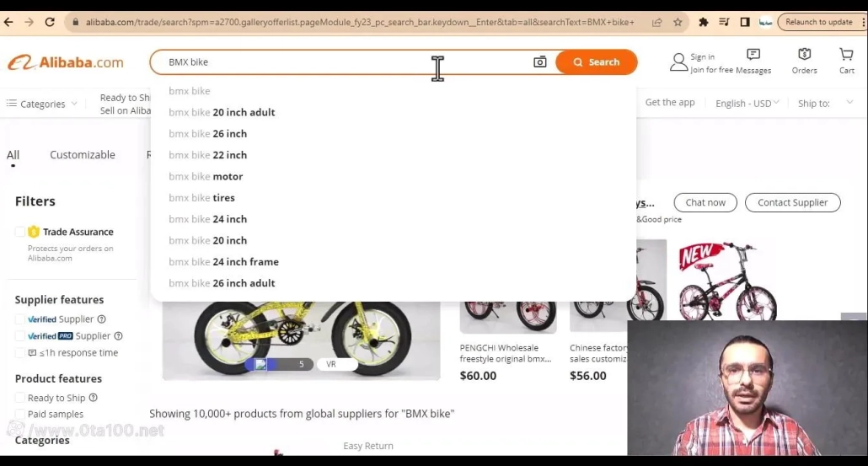868x466 pixels.
Task: Click the orange Search button
Action: [x=596, y=62]
